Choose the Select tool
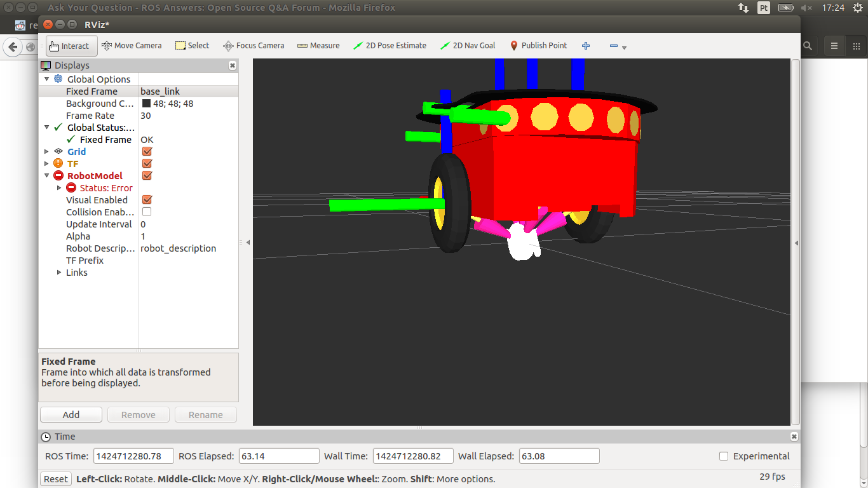This screenshot has width=868, height=488. pyautogui.click(x=192, y=46)
